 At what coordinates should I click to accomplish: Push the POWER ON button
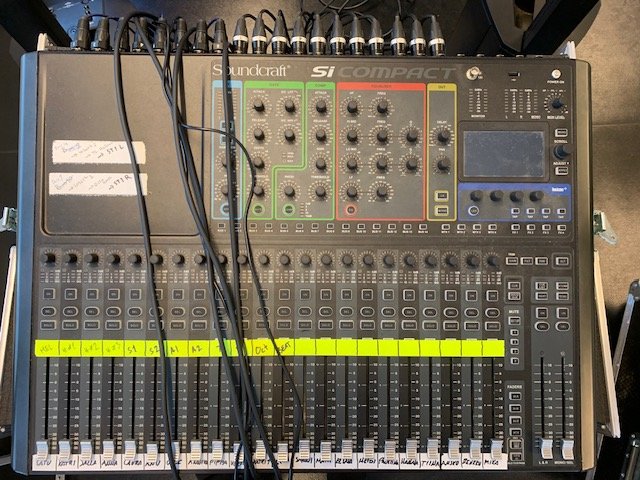556,74
